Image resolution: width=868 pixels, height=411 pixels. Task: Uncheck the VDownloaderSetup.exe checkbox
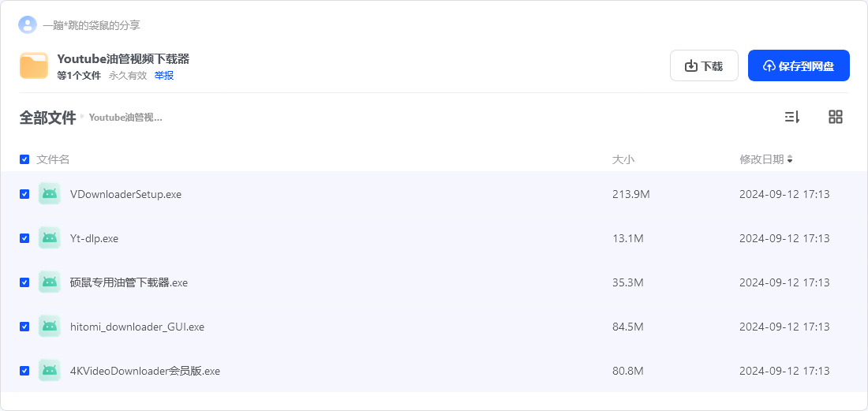coord(24,194)
